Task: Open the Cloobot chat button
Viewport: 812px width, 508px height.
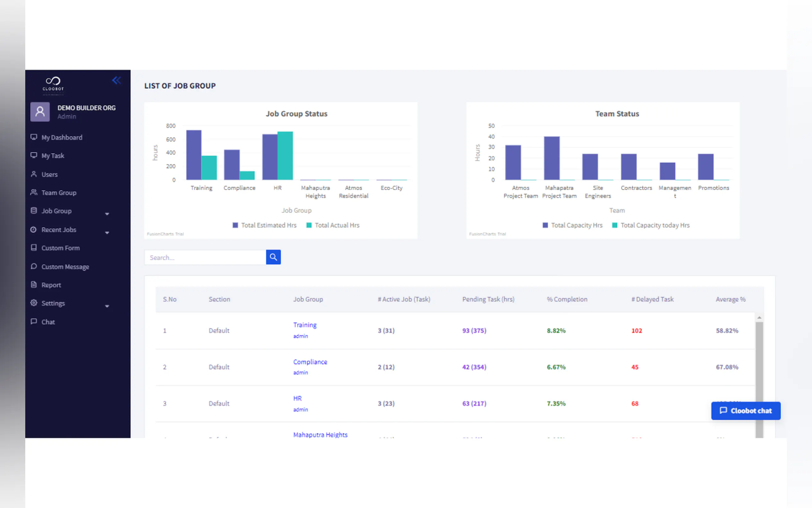Action: (746, 410)
